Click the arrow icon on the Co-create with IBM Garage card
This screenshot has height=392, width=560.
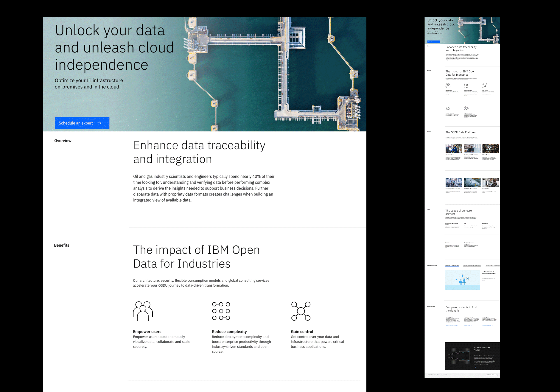pyautogui.click(x=475, y=367)
